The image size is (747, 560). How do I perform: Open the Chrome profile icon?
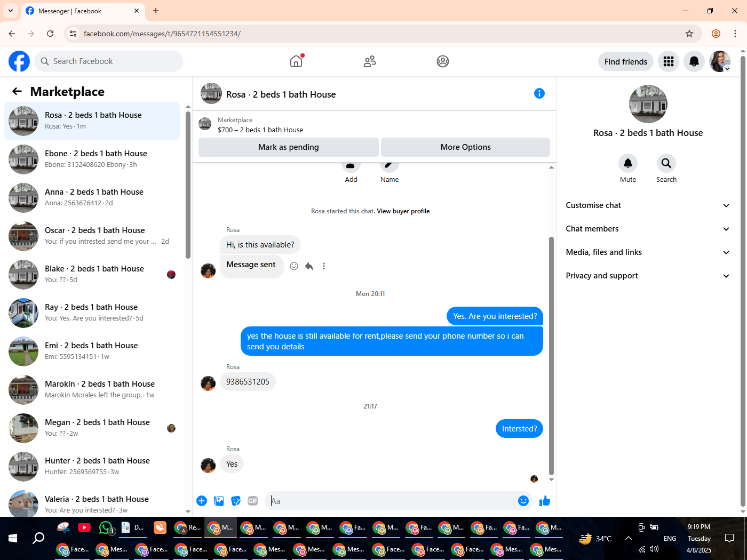[716, 34]
